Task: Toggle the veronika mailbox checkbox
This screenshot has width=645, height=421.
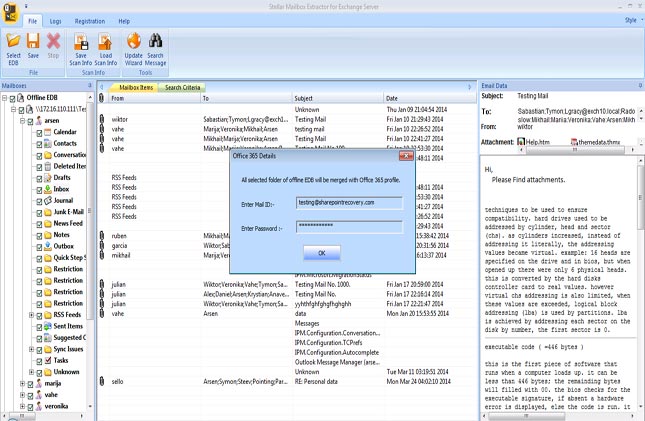Action: 30,407
